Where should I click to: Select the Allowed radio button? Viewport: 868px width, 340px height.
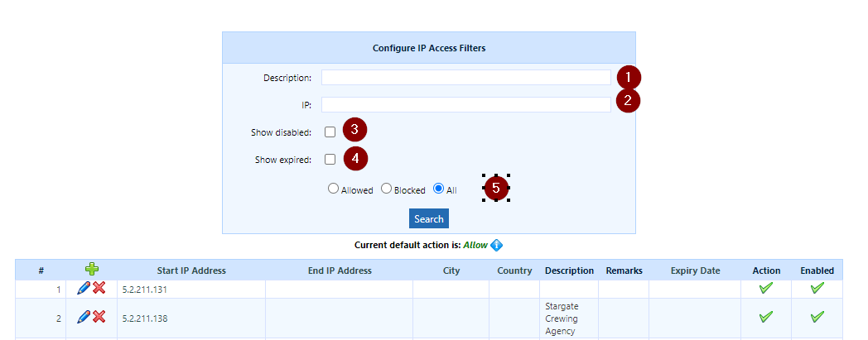[x=333, y=189]
